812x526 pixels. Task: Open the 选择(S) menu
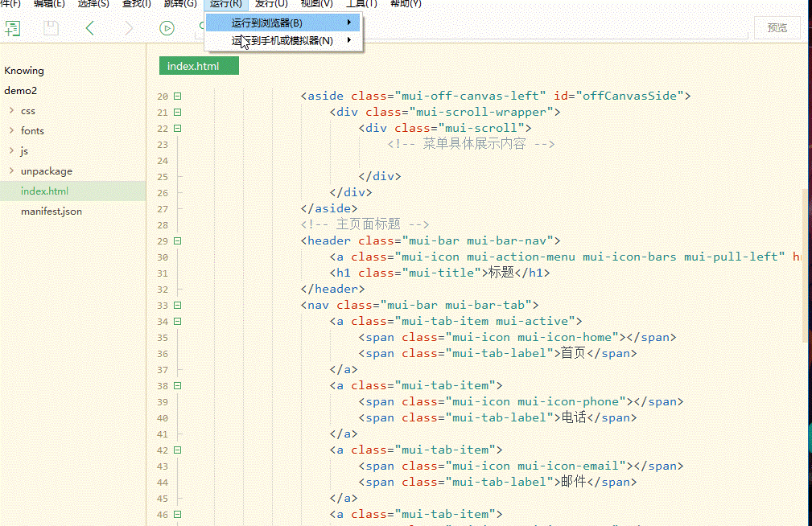point(93,4)
